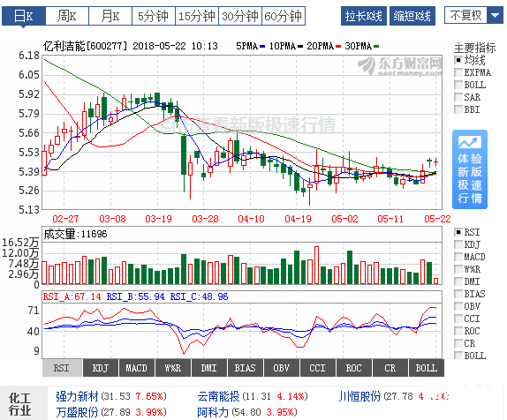The height and width of the screenshot is (420, 507).
Task: Open the 阿科力 stock link
Action: 213,412
